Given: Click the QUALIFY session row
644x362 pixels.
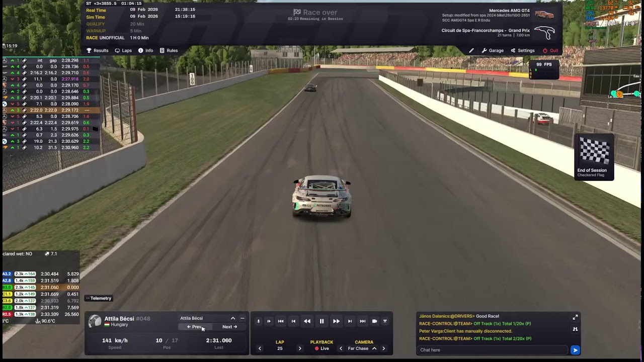Looking at the screenshot, I should pos(116,24).
